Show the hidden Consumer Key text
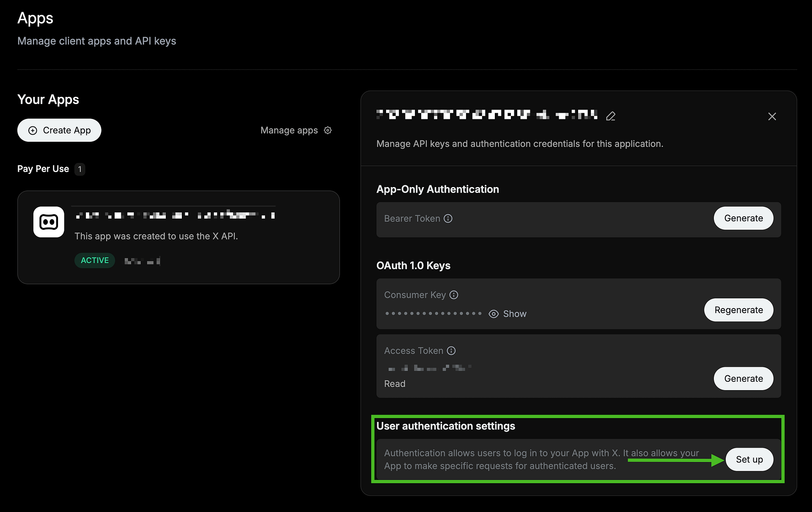 (x=514, y=314)
